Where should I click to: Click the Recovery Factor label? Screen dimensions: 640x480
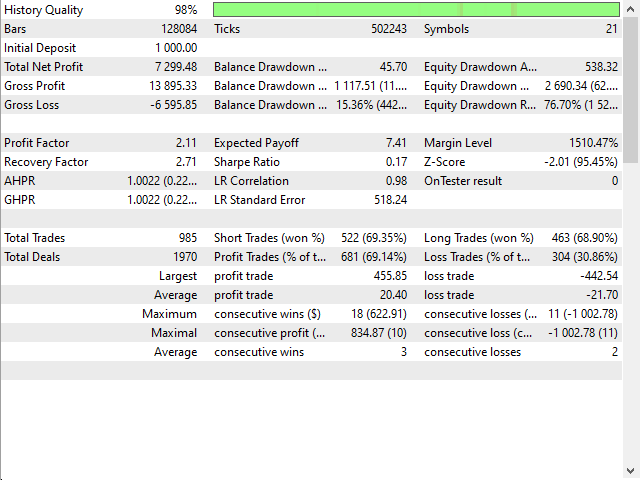(x=46, y=162)
